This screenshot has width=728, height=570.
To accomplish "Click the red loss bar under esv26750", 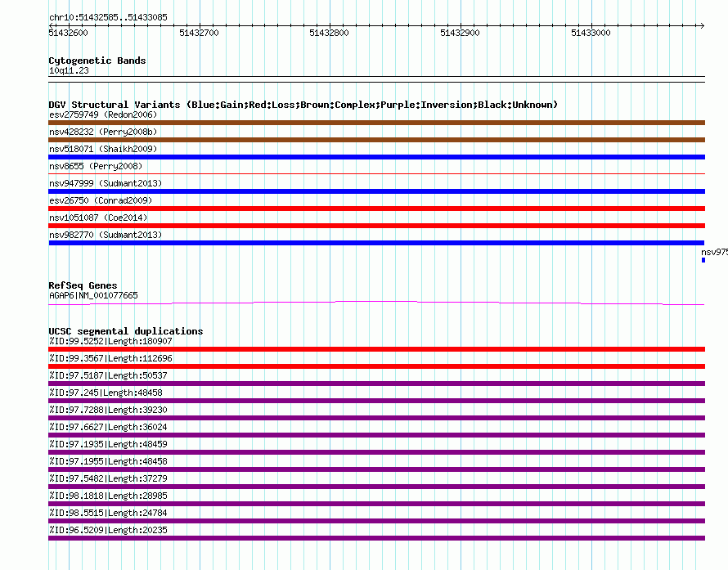I will tap(376, 209).
